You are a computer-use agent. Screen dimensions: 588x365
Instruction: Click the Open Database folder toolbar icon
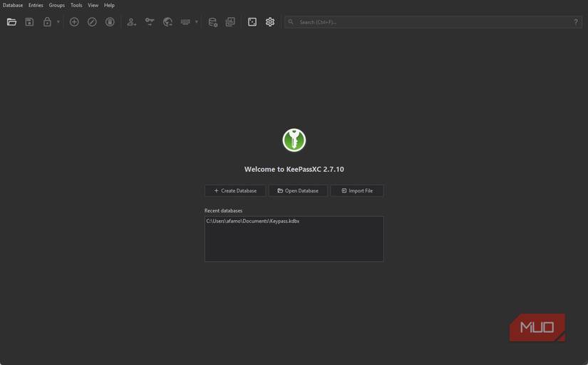11,22
